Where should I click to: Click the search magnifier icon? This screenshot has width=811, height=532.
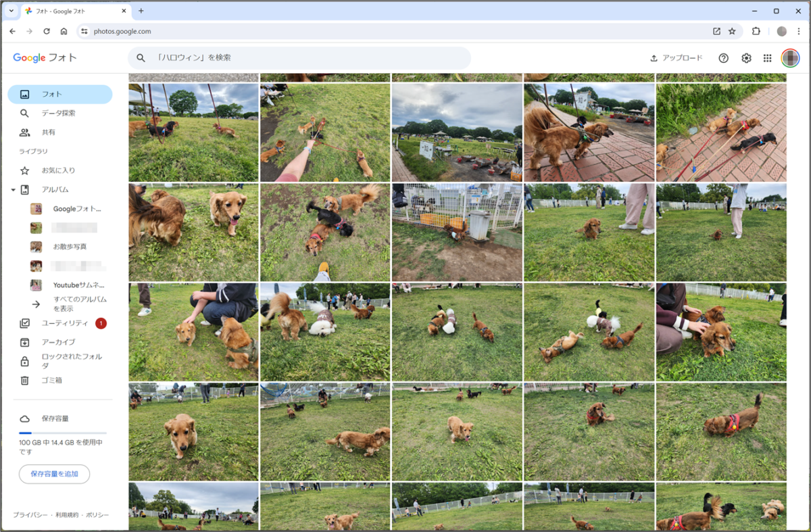141,58
